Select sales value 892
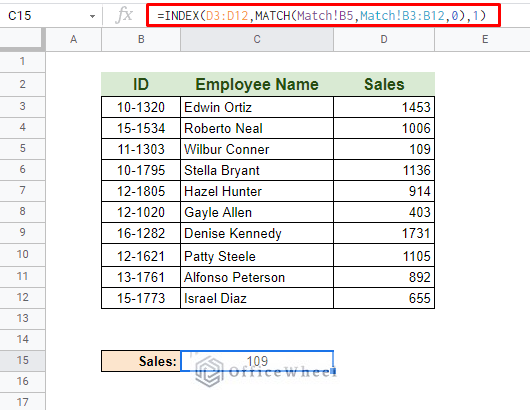Viewport: 530px width, 410px height. 384,277
